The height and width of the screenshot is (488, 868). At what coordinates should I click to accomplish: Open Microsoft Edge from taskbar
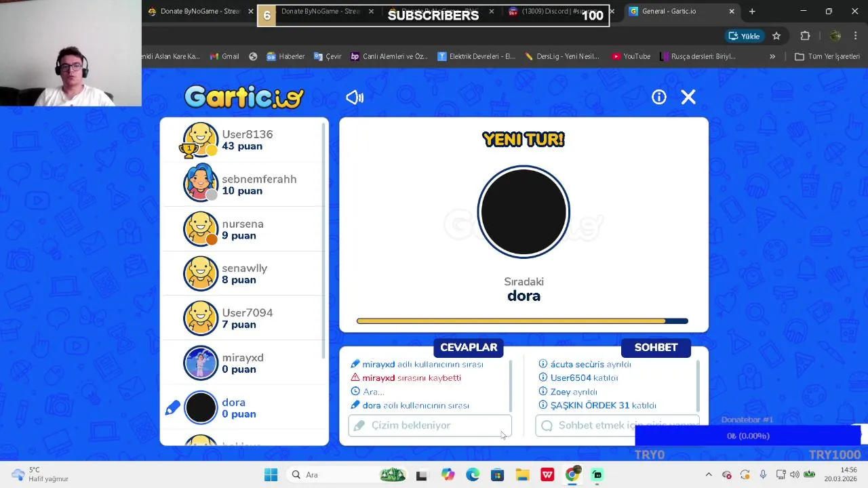point(473,474)
